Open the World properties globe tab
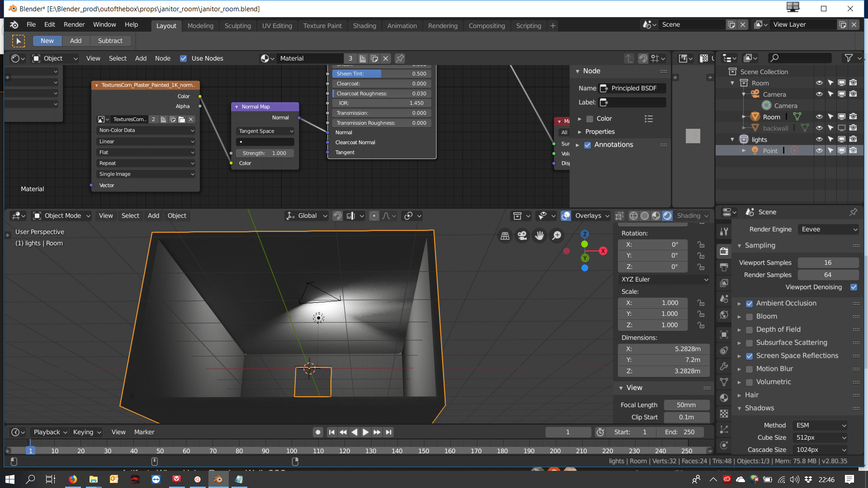 [724, 315]
